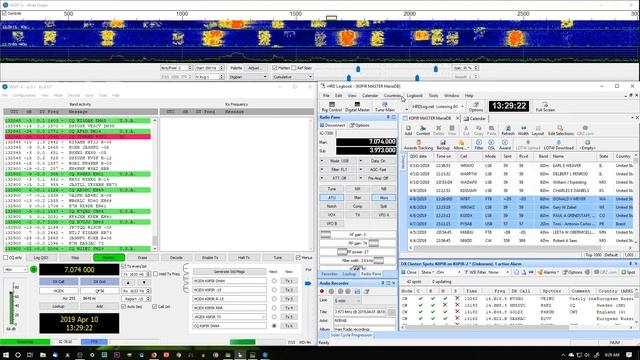Click the Width icon in logbook toolbar

pos(523,130)
